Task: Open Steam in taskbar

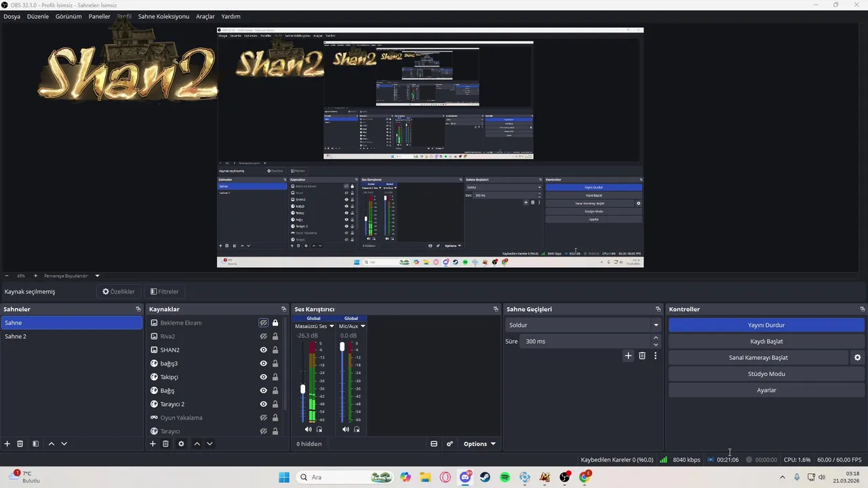Action: pyautogui.click(x=485, y=477)
